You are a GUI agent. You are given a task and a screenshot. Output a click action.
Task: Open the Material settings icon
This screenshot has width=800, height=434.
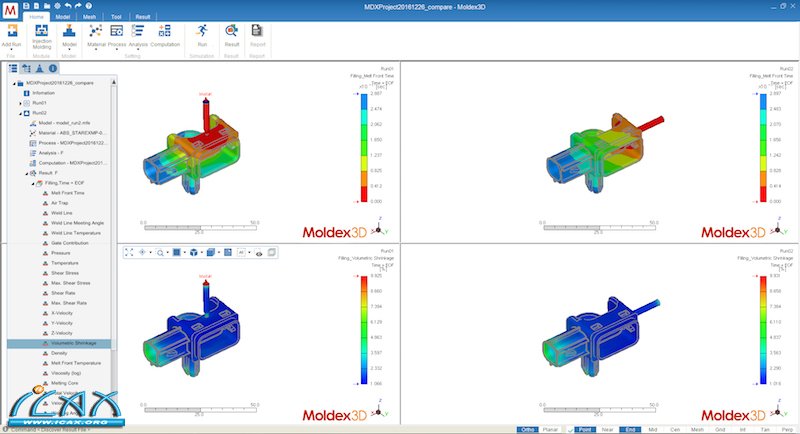[95, 31]
